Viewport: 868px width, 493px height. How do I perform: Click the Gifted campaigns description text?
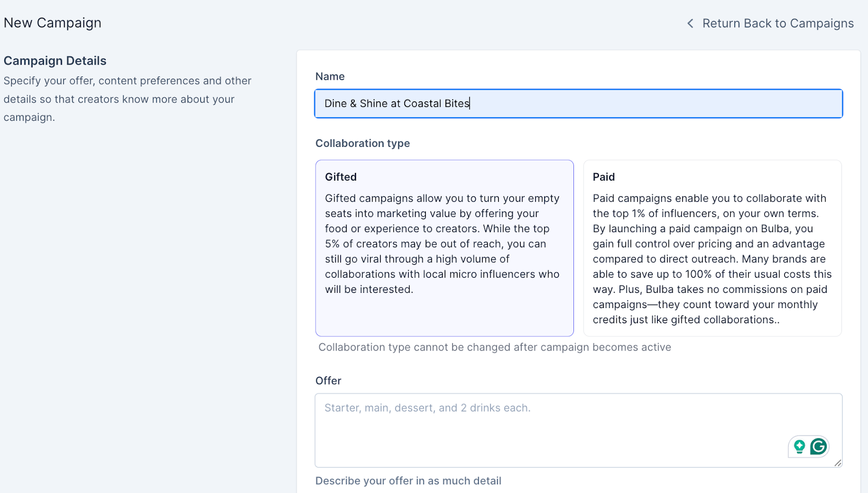[442, 244]
